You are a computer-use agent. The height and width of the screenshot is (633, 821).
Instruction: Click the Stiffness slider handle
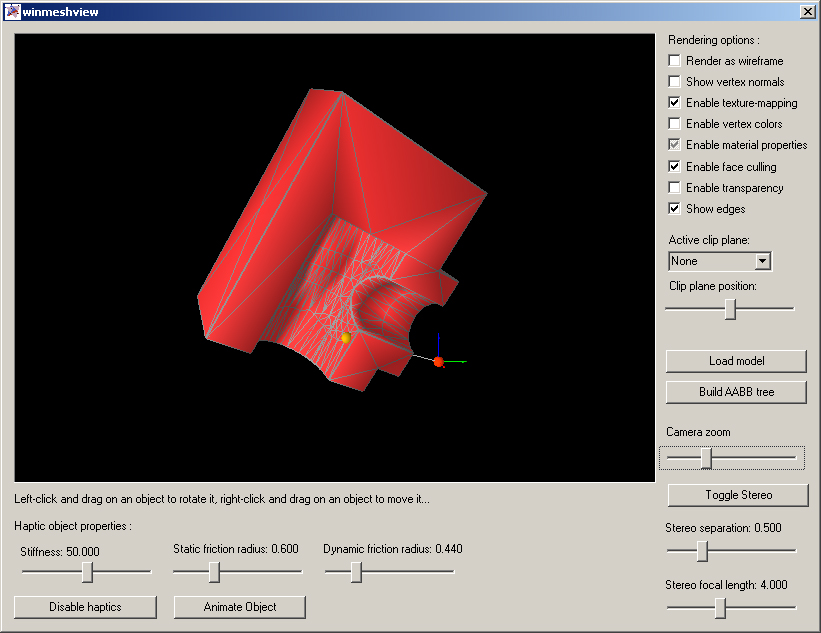88,571
